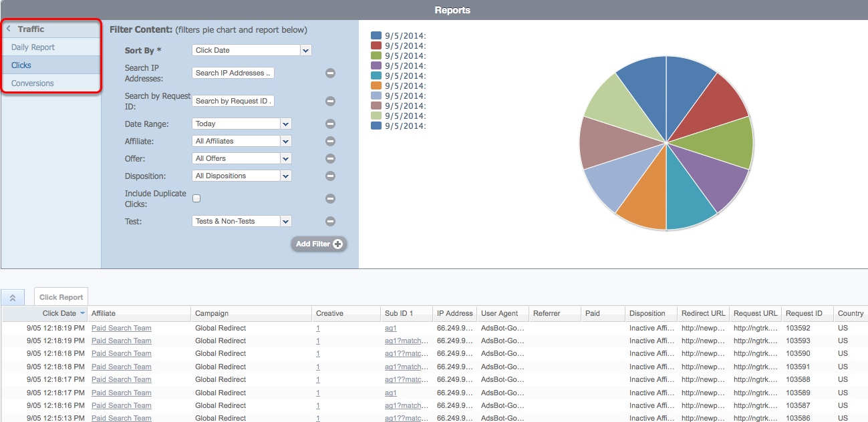
Task: Remove the Date Range filter
Action: tap(330, 124)
